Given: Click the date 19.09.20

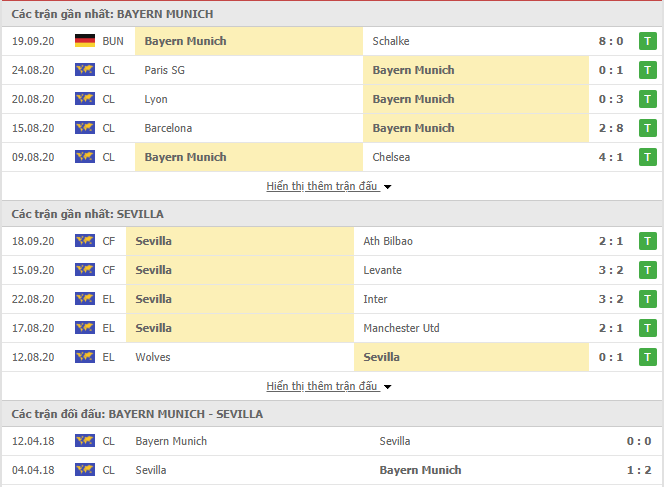Looking at the screenshot, I should (x=33, y=41).
